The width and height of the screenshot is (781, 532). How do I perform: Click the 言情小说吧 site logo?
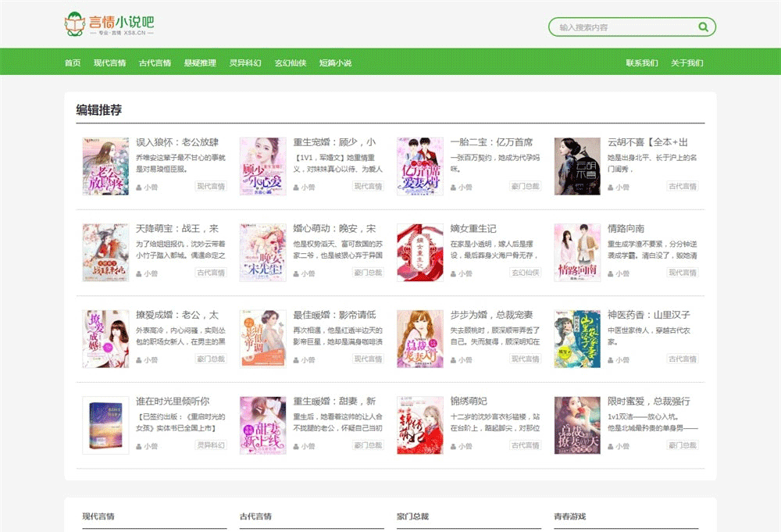click(x=109, y=24)
